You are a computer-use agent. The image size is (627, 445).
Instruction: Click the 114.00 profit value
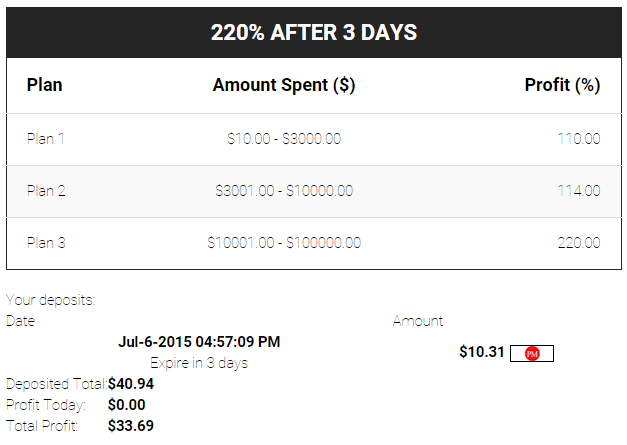pos(579,191)
